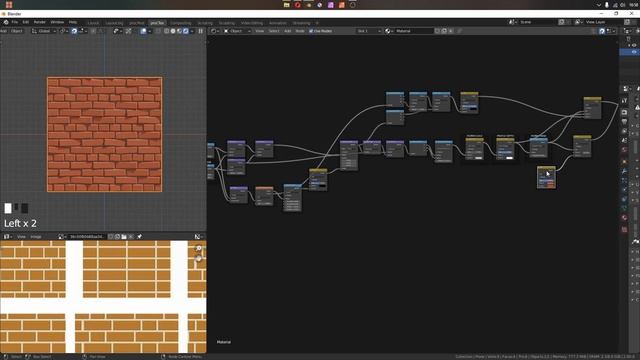Open the File menu
This screenshot has width=640, height=360.
pos(15,22)
